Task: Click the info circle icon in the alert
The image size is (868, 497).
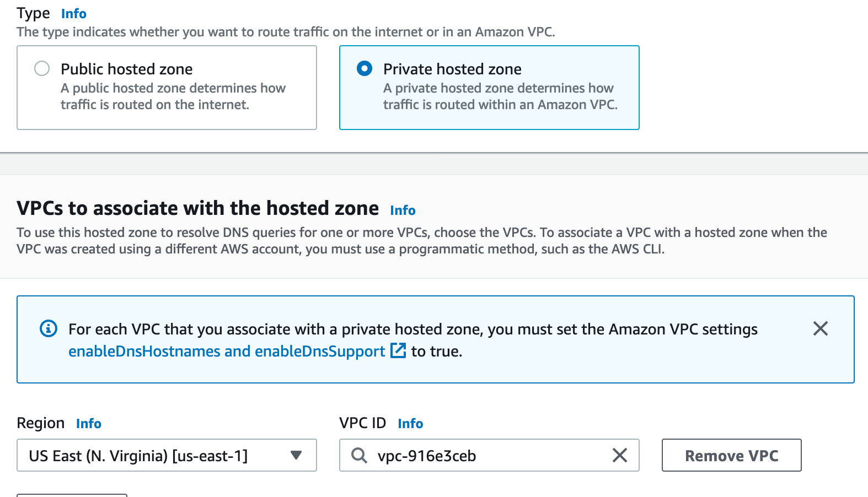Action: pyautogui.click(x=49, y=329)
